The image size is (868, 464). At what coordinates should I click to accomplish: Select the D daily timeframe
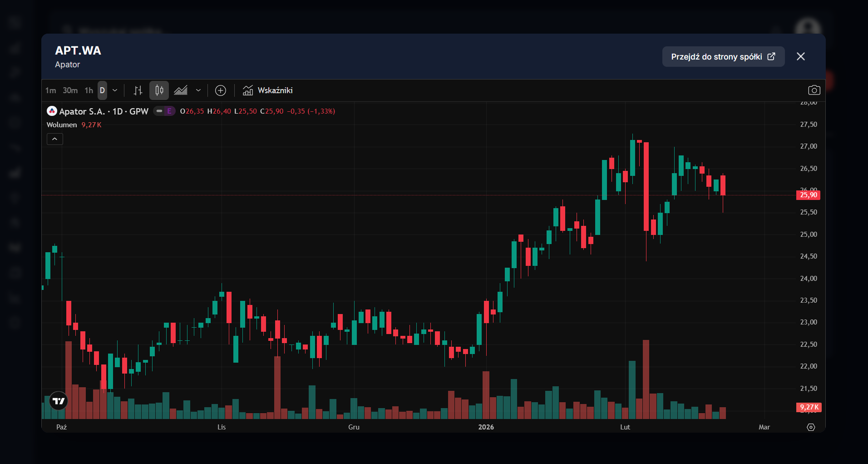click(102, 90)
